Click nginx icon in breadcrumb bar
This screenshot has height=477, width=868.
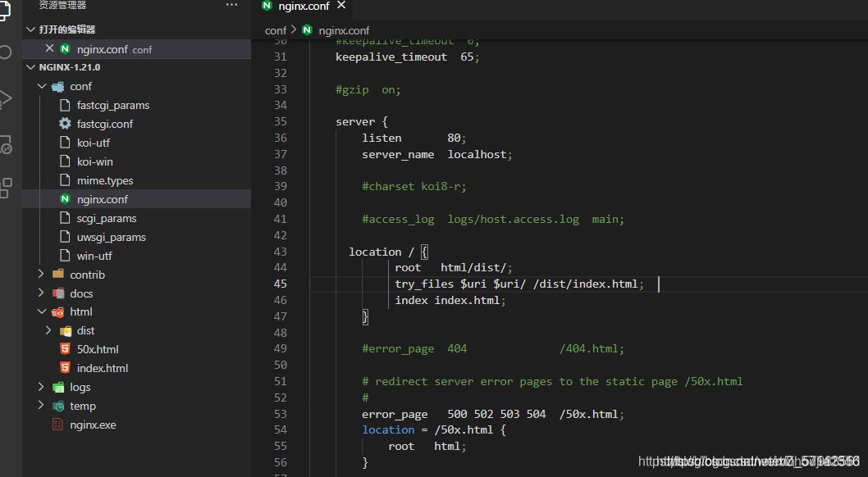pyautogui.click(x=307, y=30)
